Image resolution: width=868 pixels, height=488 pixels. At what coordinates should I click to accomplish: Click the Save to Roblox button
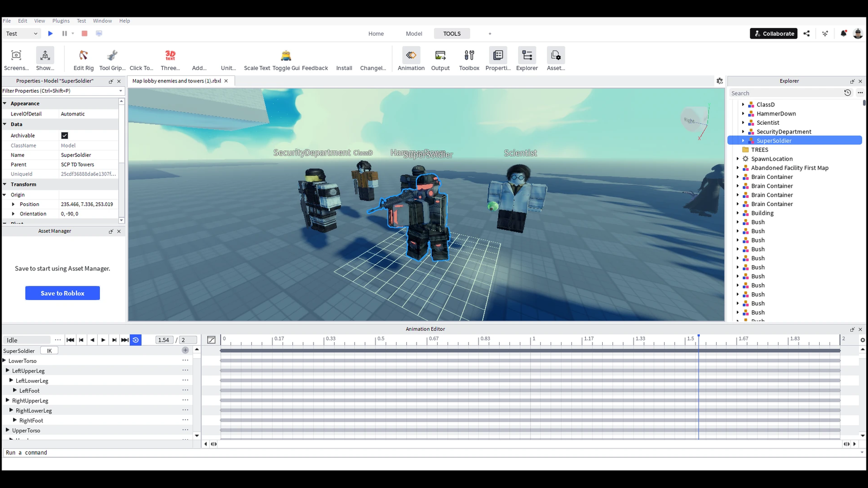tap(62, 293)
